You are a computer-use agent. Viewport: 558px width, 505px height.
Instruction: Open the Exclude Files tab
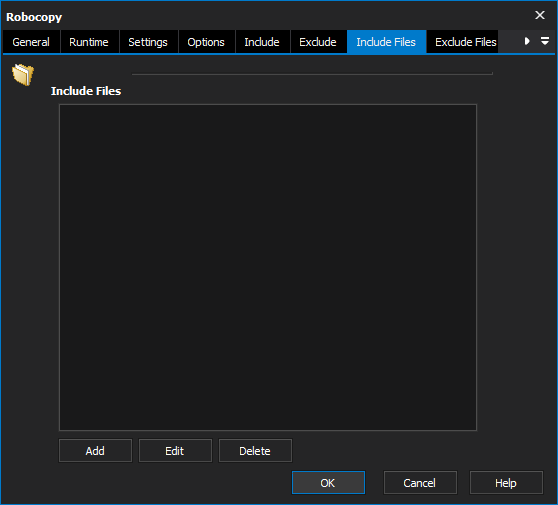coord(465,42)
